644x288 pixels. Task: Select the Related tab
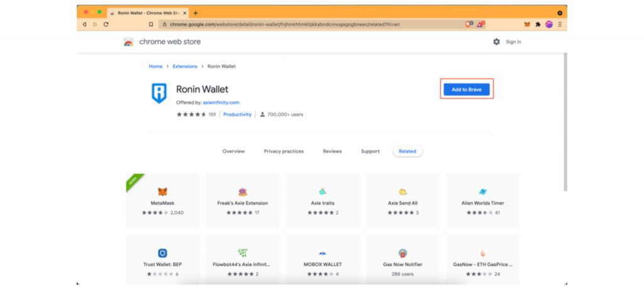[408, 151]
